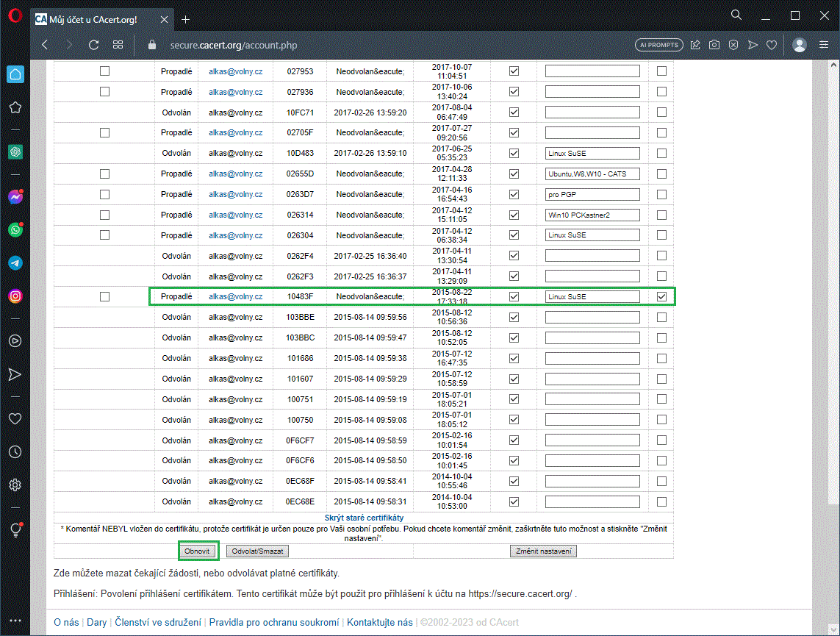
Task: Select checkbox for Propadlé certificate 027953
Action: click(x=104, y=71)
